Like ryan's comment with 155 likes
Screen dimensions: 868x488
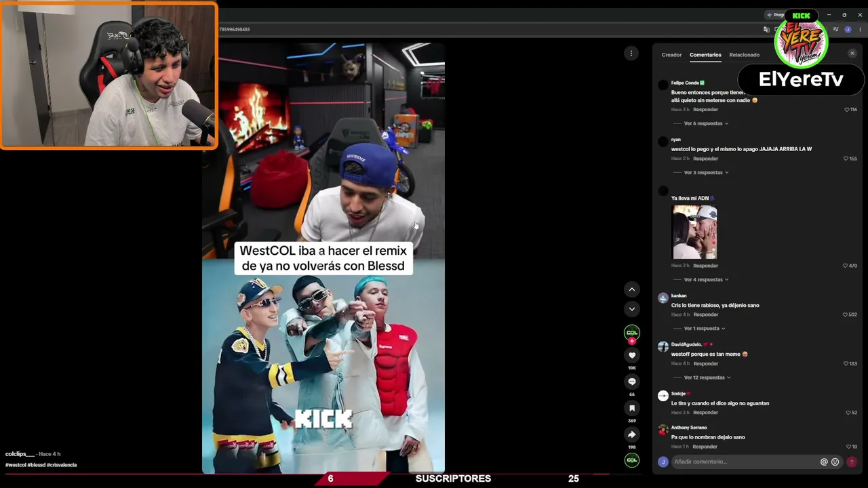pyautogui.click(x=846, y=159)
